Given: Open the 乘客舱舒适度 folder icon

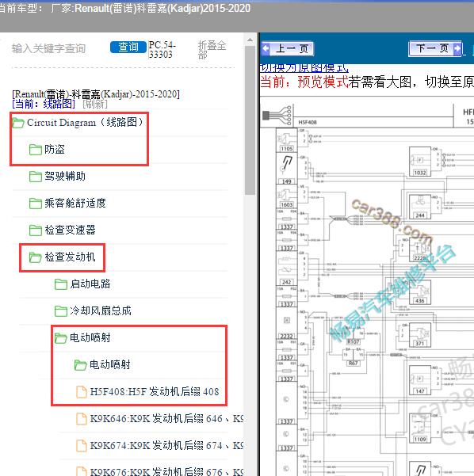Looking at the screenshot, I should click(36, 203).
